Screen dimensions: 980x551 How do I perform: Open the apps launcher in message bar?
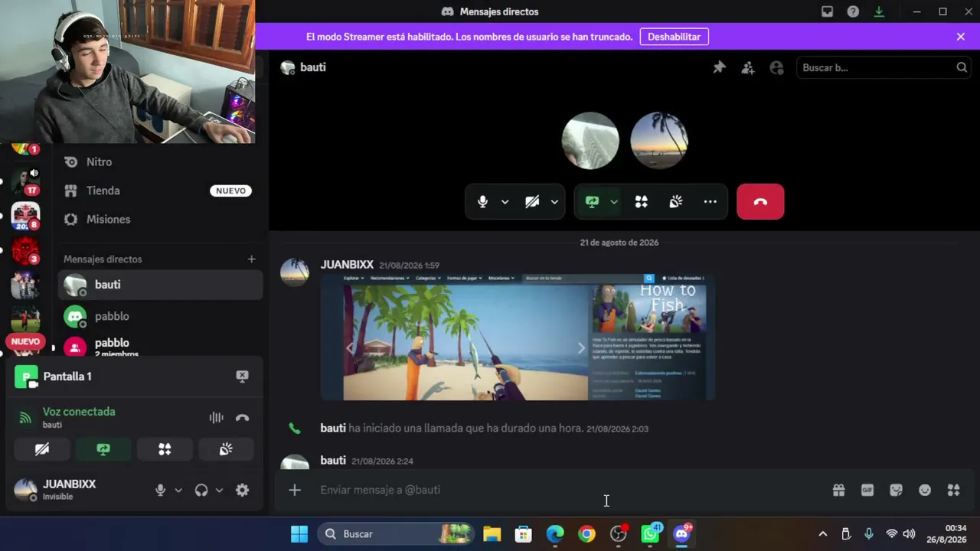pos(953,490)
